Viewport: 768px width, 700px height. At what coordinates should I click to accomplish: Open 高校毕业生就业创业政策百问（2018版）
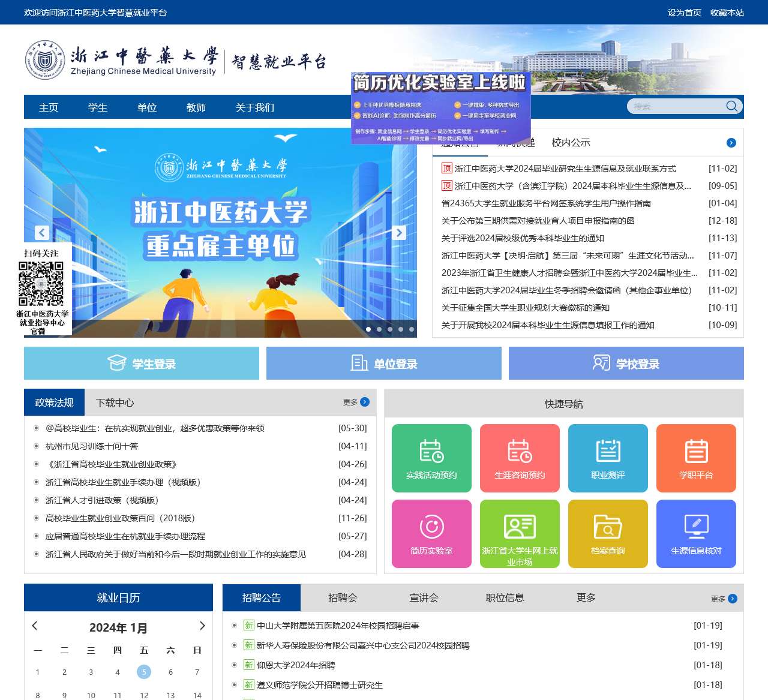121,518
